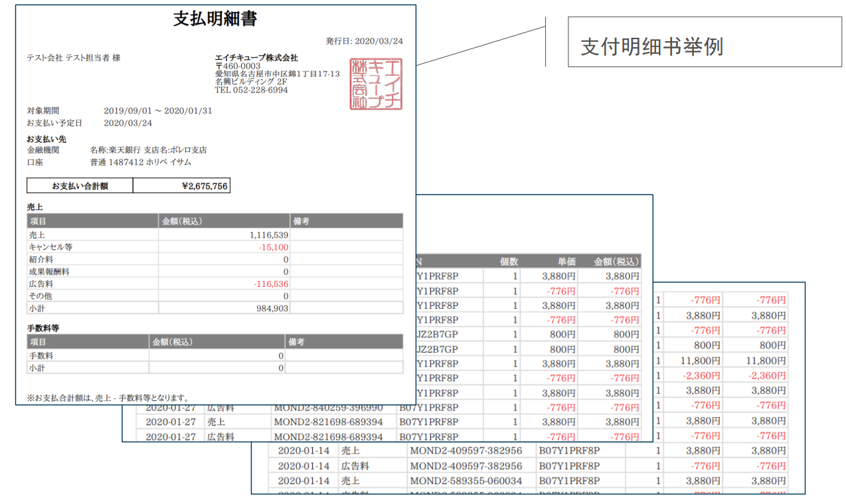The width and height of the screenshot is (846, 504).
Task: Click the お支払い先 heading
Action: 46,139
